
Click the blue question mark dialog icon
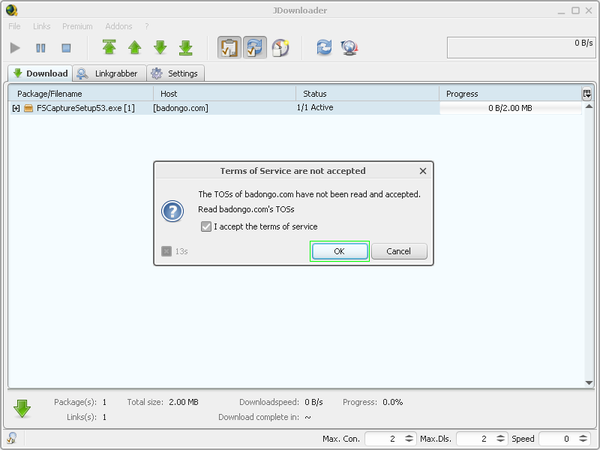point(173,211)
